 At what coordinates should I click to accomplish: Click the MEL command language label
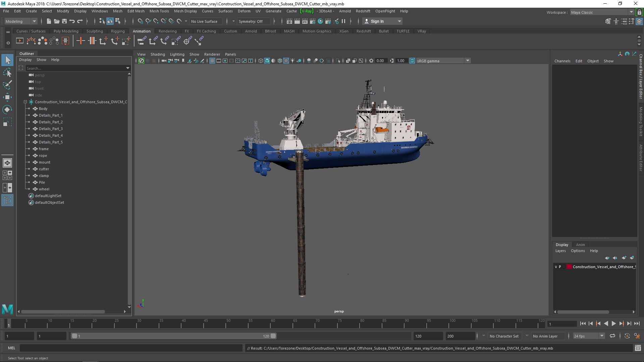11,348
